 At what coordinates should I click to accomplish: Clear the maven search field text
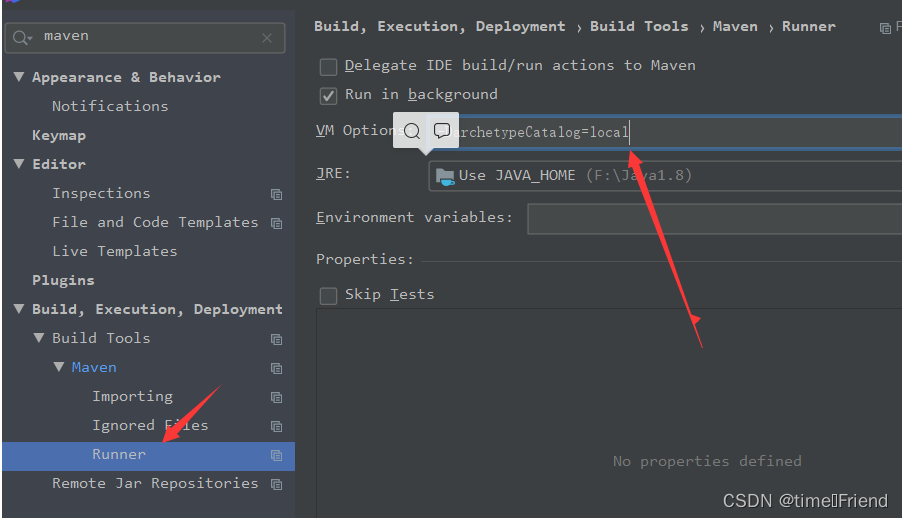coord(267,38)
